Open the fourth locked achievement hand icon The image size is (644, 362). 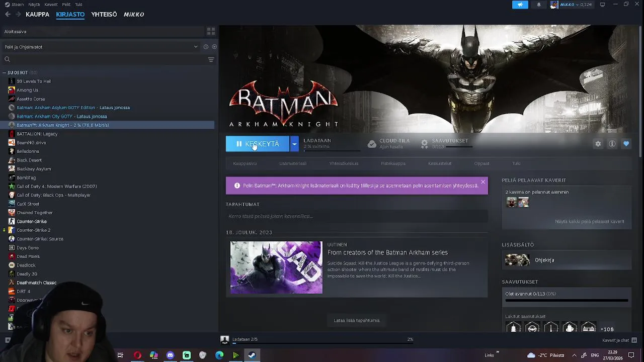(570, 328)
